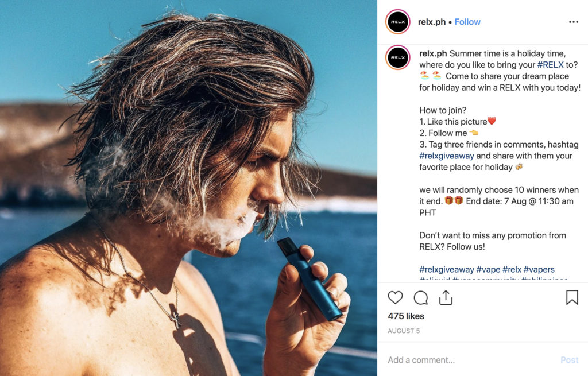The width and height of the screenshot is (588, 376).
Task: Click the post photo of man vaping
Action: point(188,188)
